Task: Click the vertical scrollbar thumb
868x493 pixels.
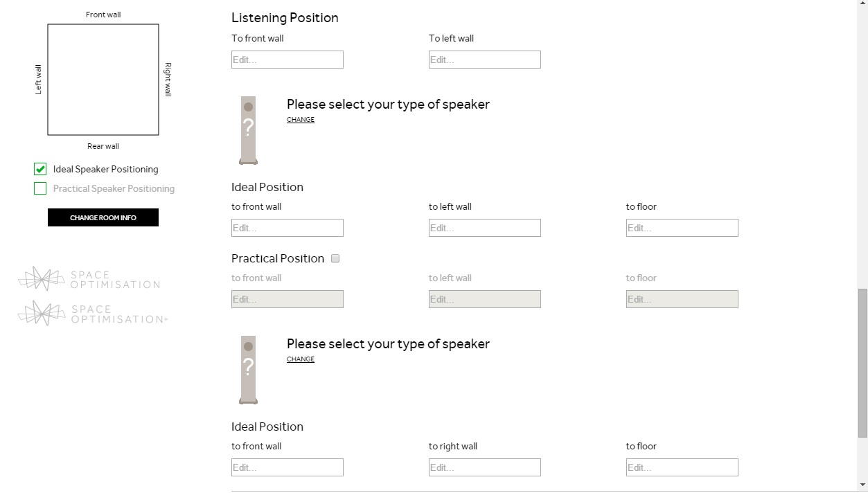Action: pos(862,364)
